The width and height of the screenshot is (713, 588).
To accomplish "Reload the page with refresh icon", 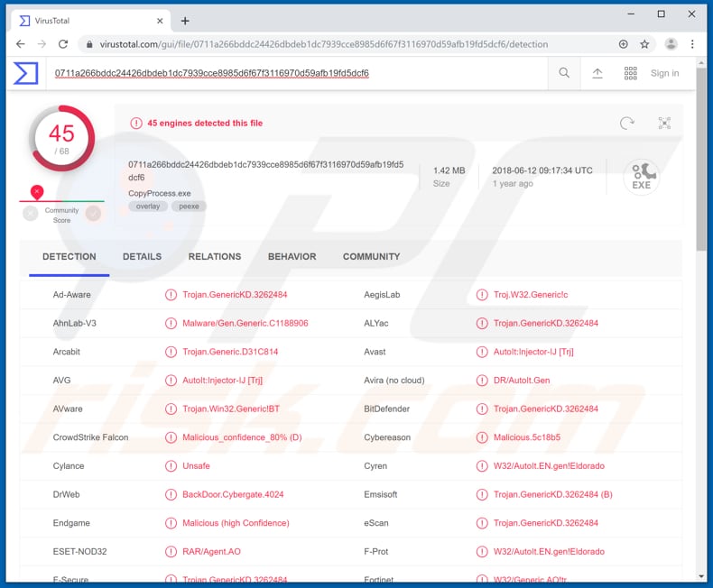I will (63, 44).
